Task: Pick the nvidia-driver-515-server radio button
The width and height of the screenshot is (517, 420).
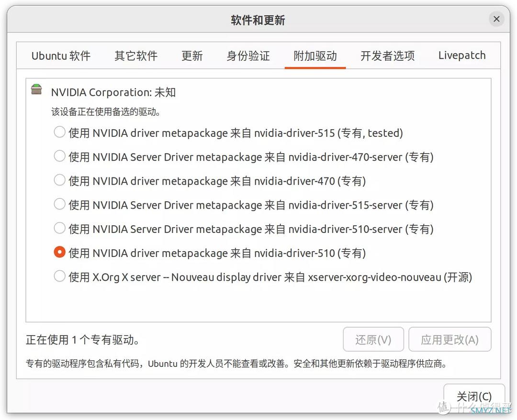Action: (x=59, y=205)
